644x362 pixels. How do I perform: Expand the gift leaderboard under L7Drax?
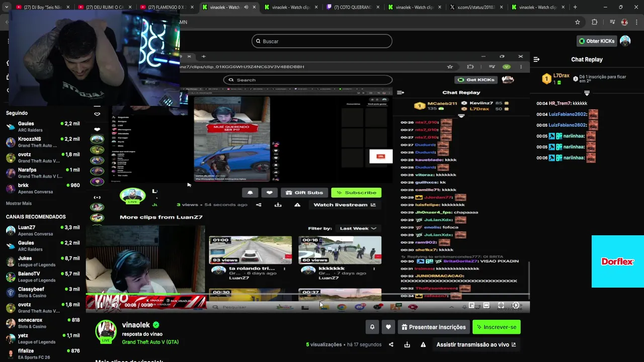[x=587, y=94]
